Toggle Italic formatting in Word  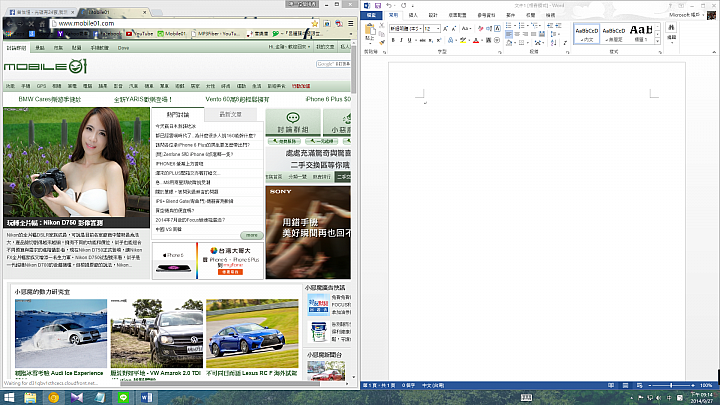point(401,40)
